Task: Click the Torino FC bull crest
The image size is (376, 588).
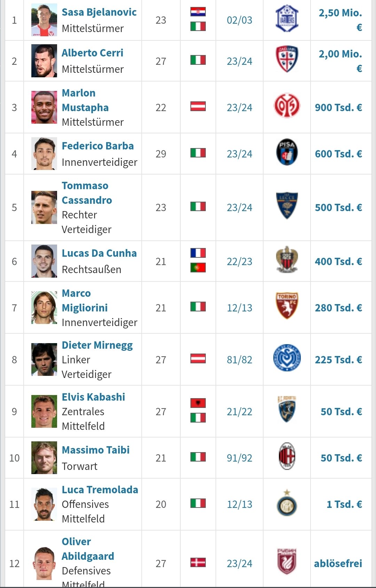Action: point(287,306)
